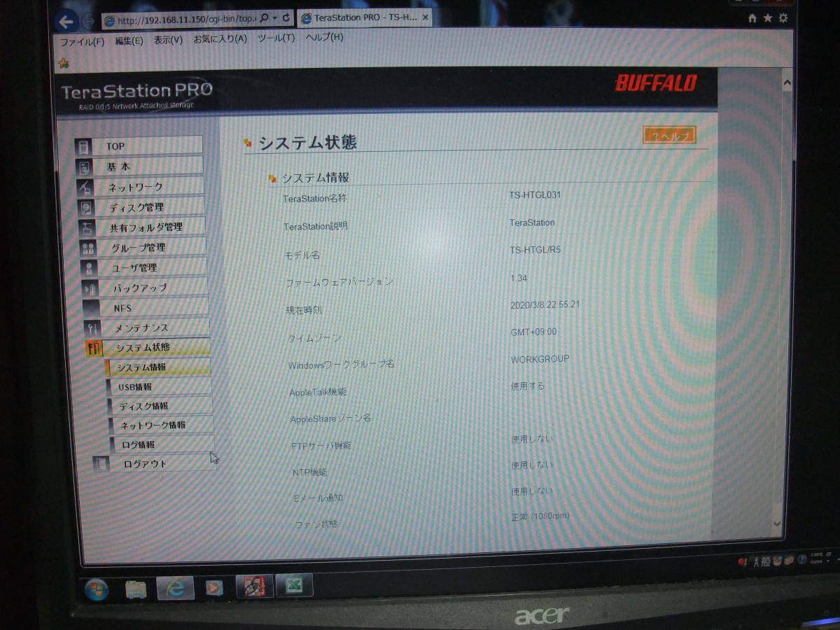
Task: Open the グループ管理 page
Action: 151,247
